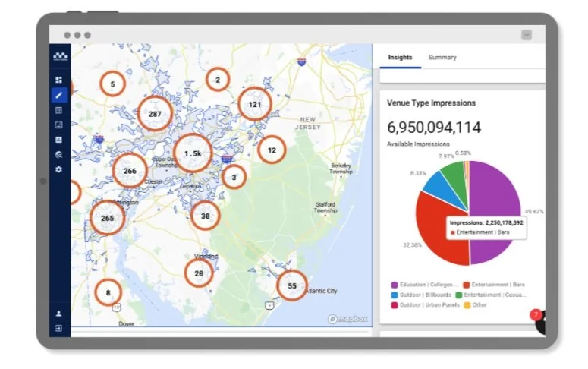
Task: Click the 8 map cluster
Action: [108, 292]
